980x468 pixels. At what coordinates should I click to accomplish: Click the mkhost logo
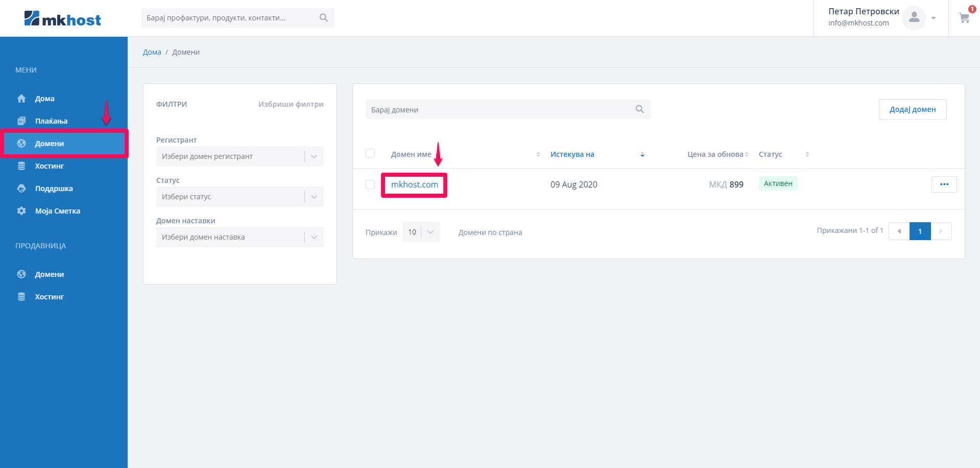[62, 19]
